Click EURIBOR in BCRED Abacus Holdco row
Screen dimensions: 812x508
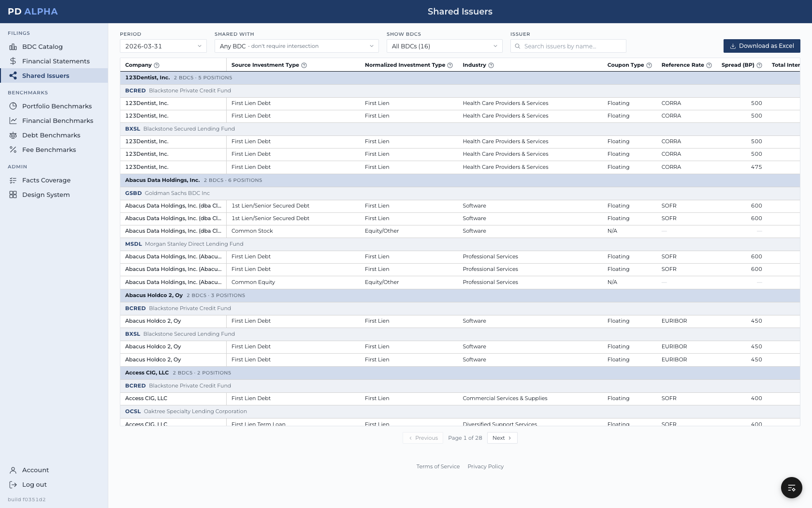click(x=674, y=321)
